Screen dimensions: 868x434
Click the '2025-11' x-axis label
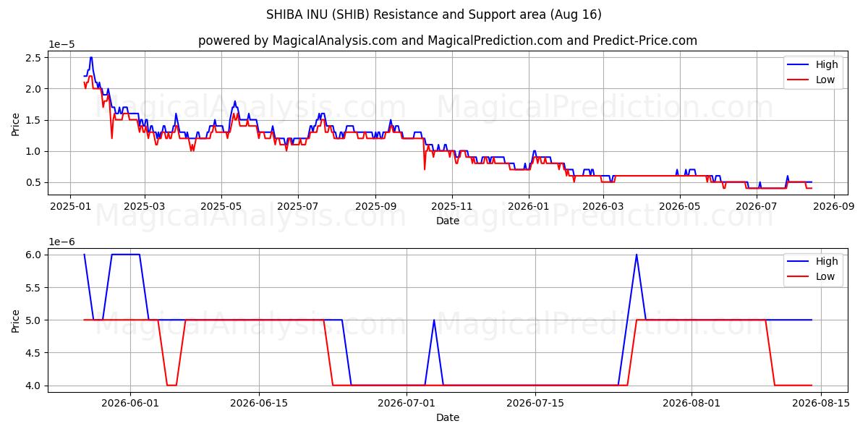(x=452, y=206)
